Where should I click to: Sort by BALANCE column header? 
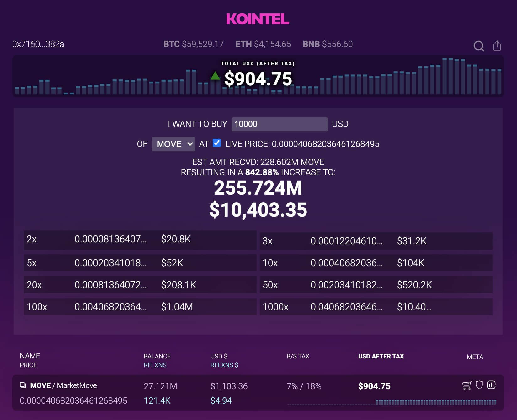point(157,356)
